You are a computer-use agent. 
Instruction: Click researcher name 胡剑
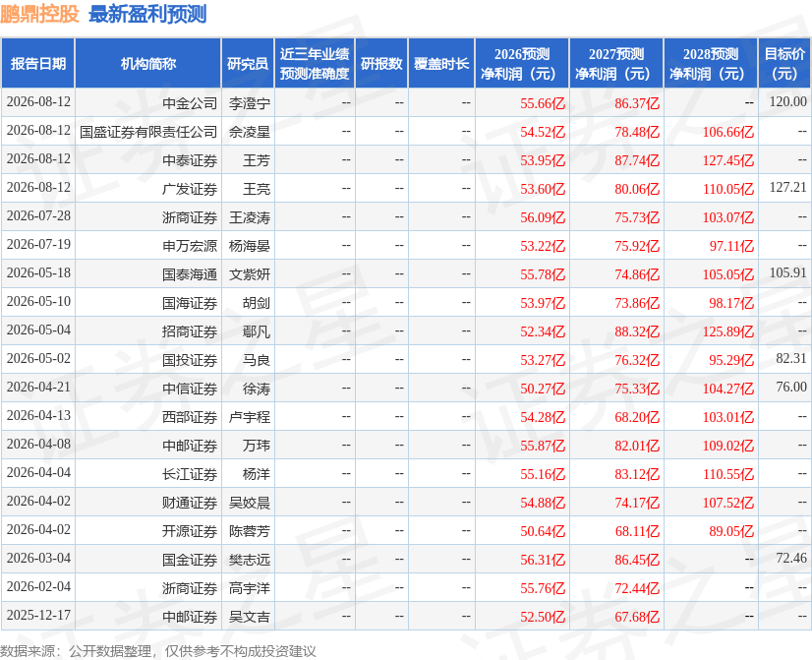(x=257, y=303)
